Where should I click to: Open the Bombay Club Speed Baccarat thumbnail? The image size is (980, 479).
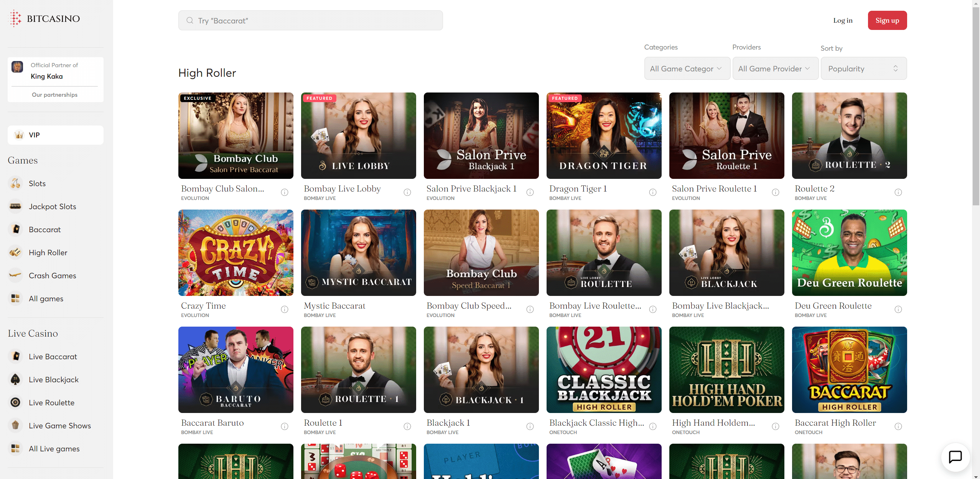[481, 253]
